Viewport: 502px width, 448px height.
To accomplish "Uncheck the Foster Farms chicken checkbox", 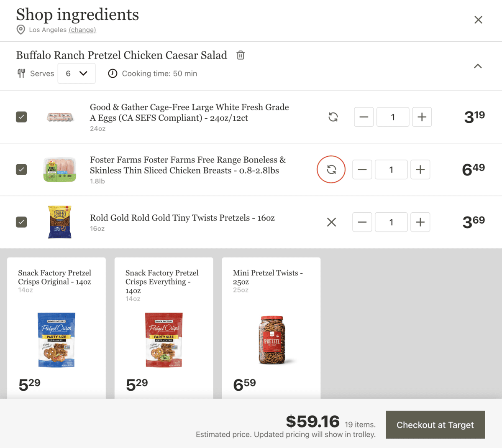I will coord(21,170).
